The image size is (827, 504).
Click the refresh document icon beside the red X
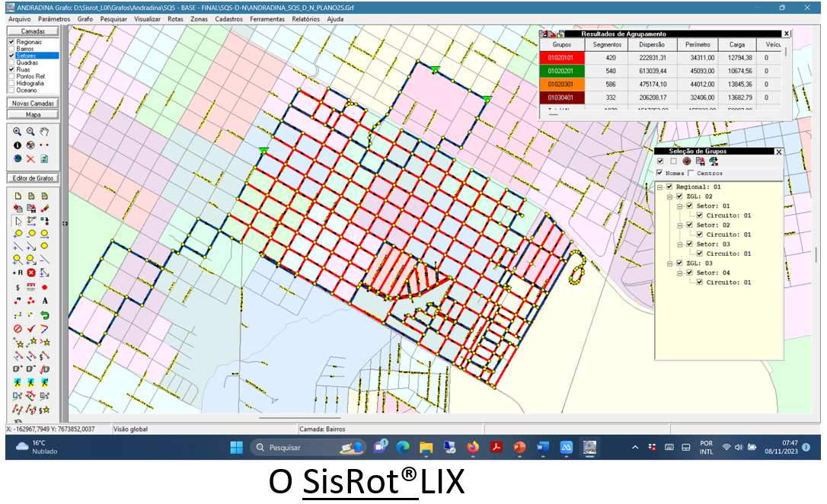[44, 158]
